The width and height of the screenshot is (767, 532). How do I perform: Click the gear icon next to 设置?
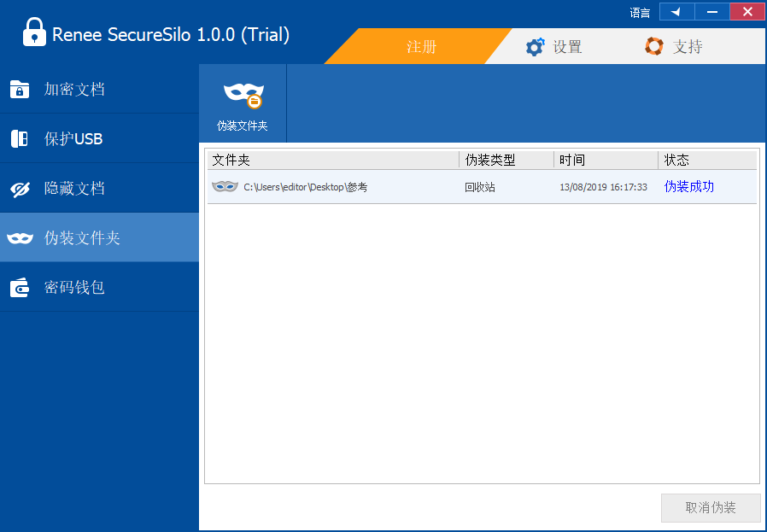click(x=536, y=47)
